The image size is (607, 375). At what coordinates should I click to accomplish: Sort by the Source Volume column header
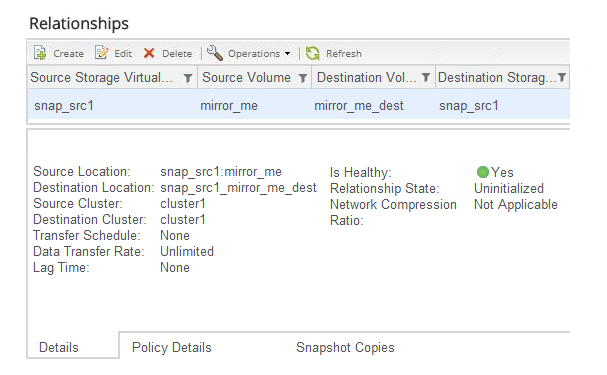point(246,77)
